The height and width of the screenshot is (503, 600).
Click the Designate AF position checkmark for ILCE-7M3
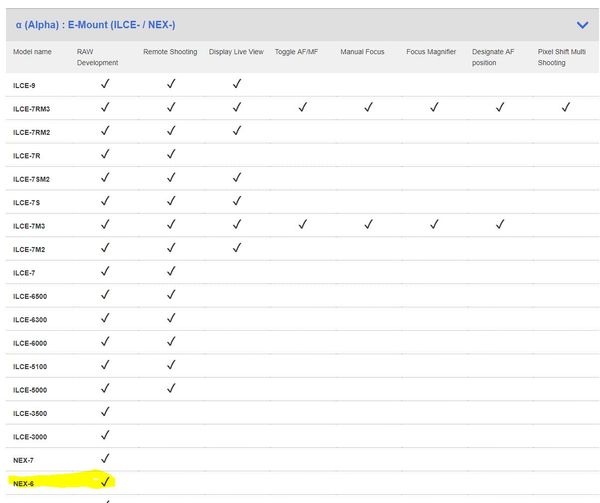[x=499, y=224]
